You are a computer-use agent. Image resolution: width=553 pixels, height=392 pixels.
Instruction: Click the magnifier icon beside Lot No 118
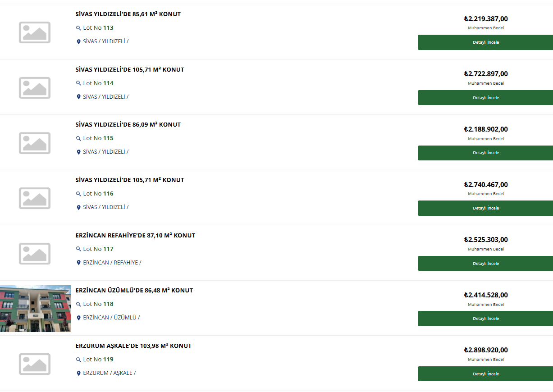click(x=78, y=304)
